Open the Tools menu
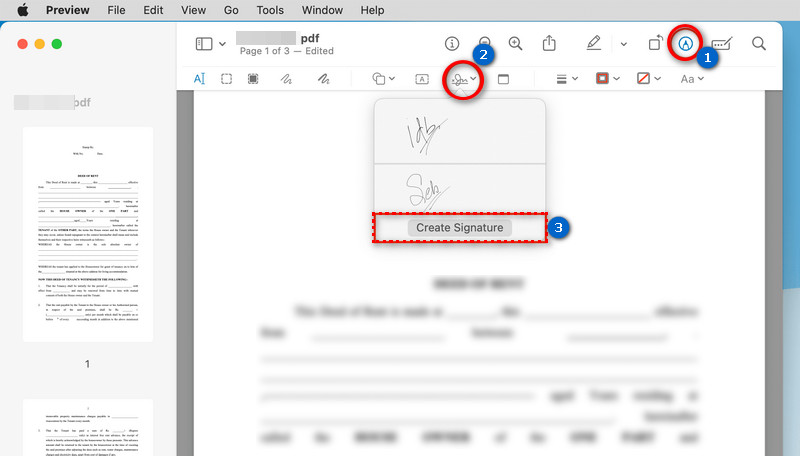This screenshot has width=800, height=456. pyautogui.click(x=270, y=10)
